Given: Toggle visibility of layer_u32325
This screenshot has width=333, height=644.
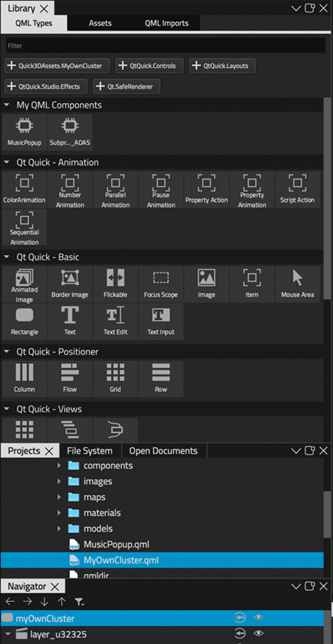Looking at the screenshot, I should (x=258, y=634).
